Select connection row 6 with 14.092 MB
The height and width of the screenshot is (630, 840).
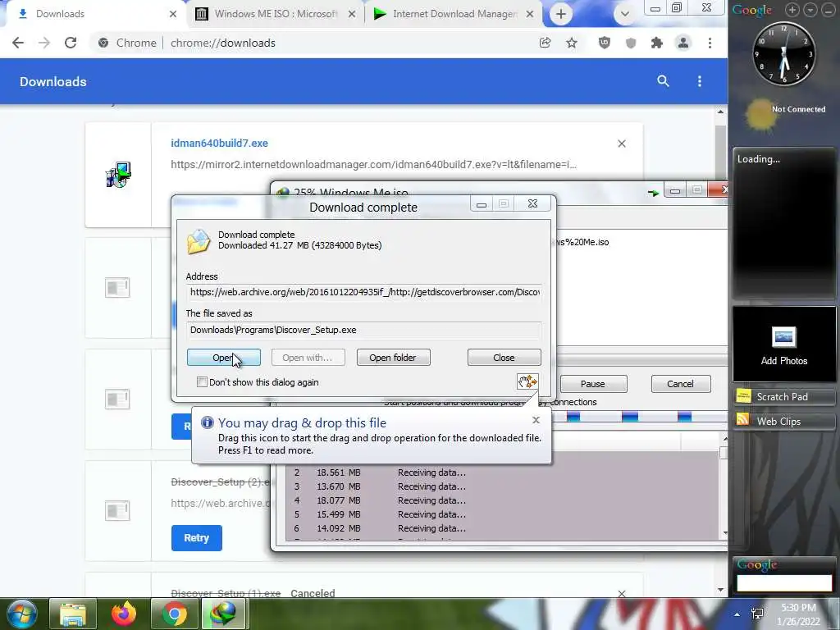point(504,528)
